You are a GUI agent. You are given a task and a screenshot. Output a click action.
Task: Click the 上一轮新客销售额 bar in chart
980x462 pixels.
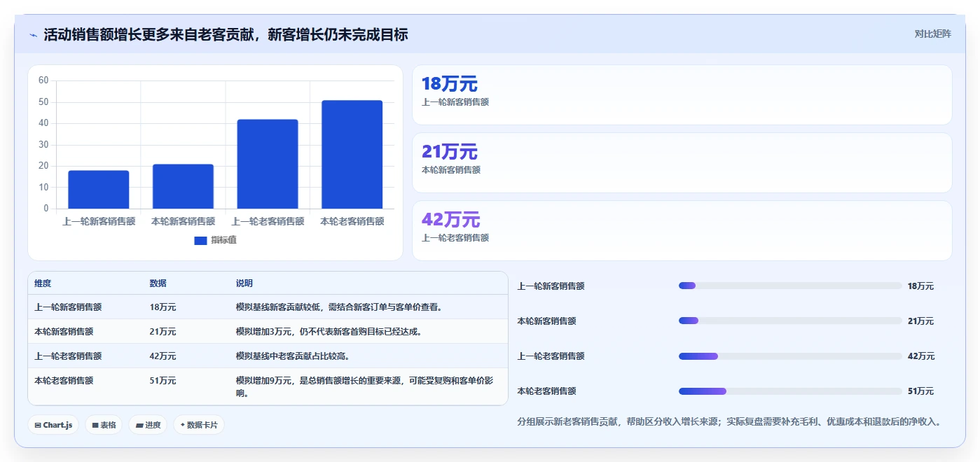[99, 190]
